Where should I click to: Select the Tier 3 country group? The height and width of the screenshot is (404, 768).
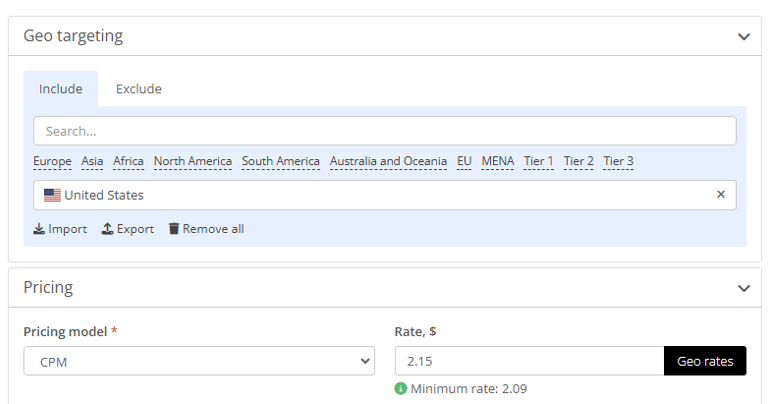click(618, 161)
